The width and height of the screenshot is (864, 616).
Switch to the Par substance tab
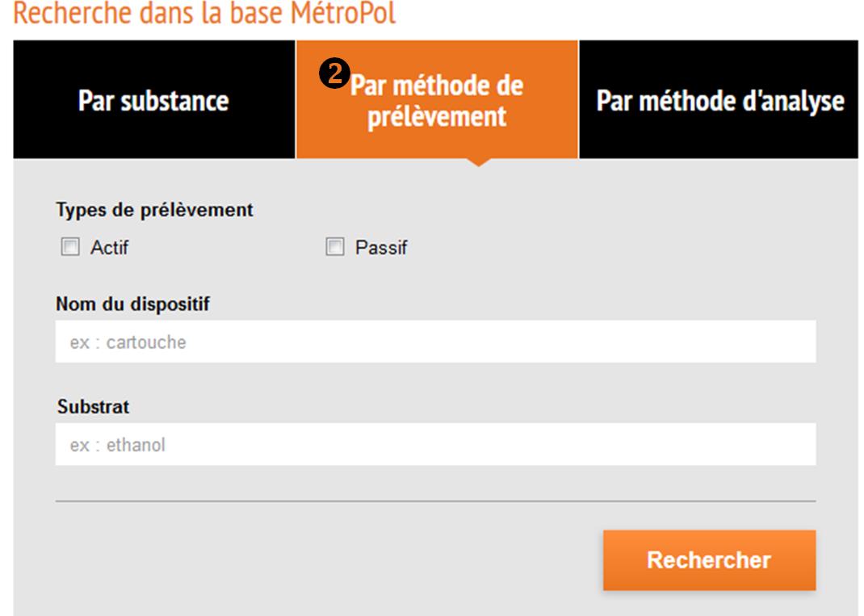(x=153, y=101)
